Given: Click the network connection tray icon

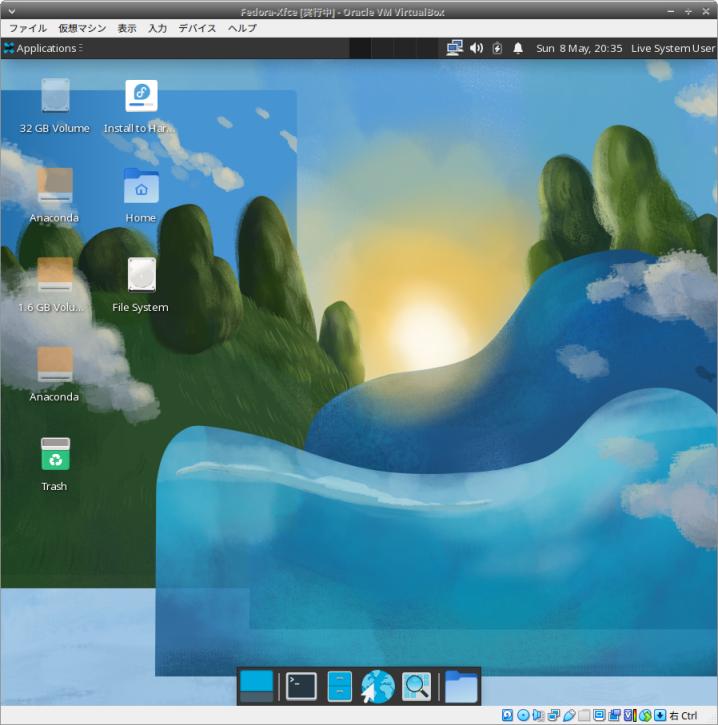Looking at the screenshot, I should pyautogui.click(x=454, y=48).
